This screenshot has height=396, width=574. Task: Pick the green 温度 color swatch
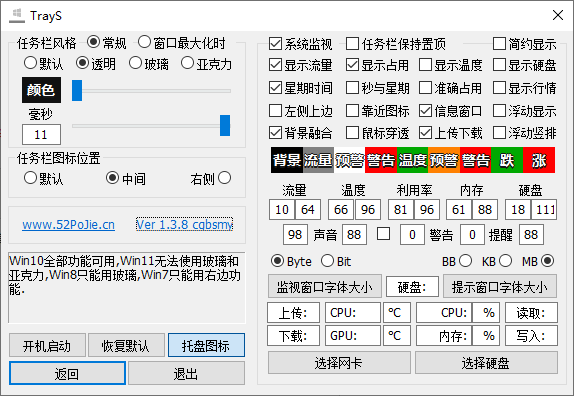[413, 160]
